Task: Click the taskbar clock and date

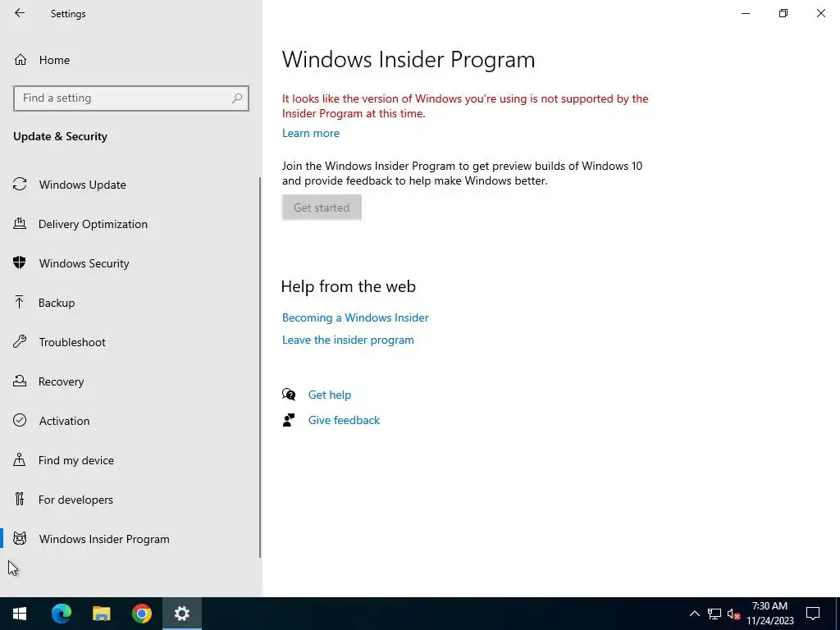Action: 769,614
